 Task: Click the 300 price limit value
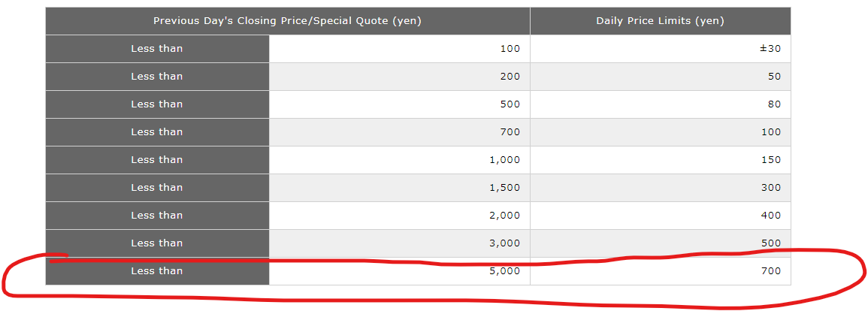(x=771, y=188)
